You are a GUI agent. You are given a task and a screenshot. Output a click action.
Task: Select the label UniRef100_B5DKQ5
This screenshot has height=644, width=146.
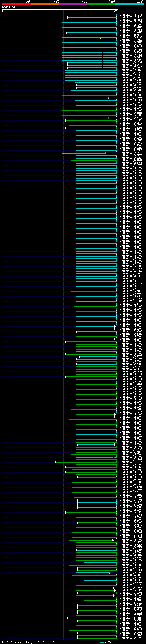point(131,469)
